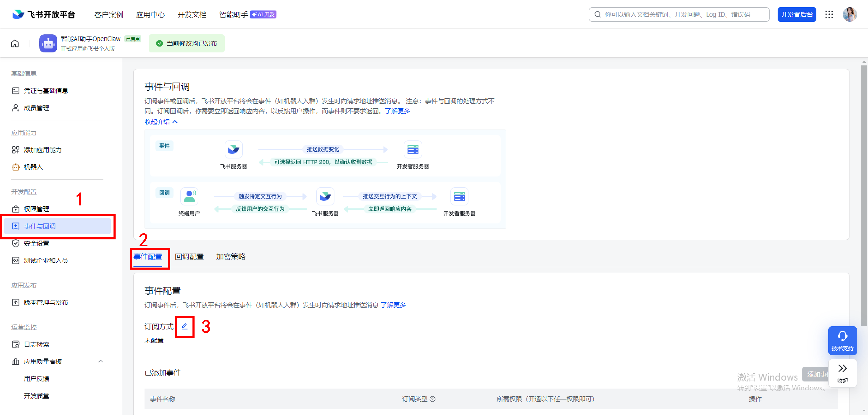The width and height of the screenshot is (868, 415).
Task: Click the 开发者后台 button
Action: coord(797,14)
